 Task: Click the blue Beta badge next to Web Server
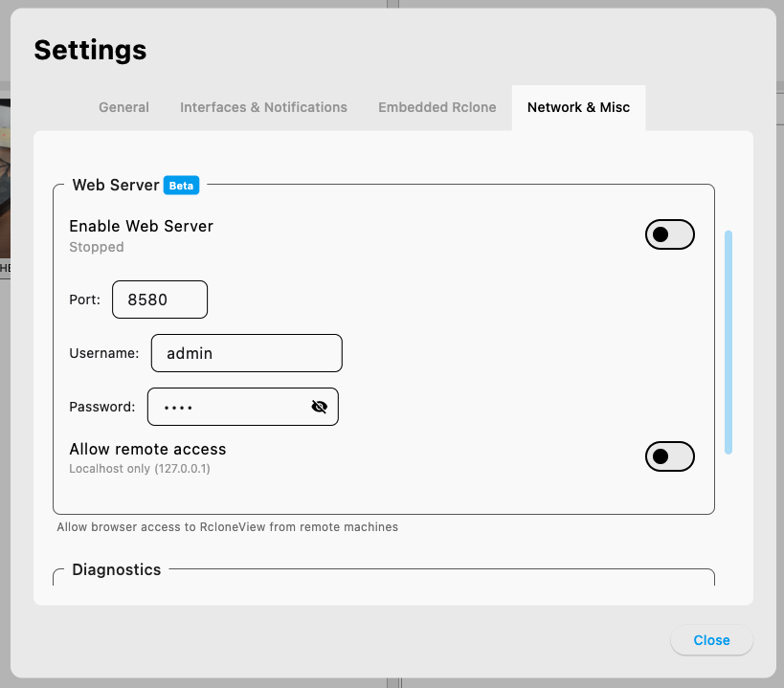[181, 185]
